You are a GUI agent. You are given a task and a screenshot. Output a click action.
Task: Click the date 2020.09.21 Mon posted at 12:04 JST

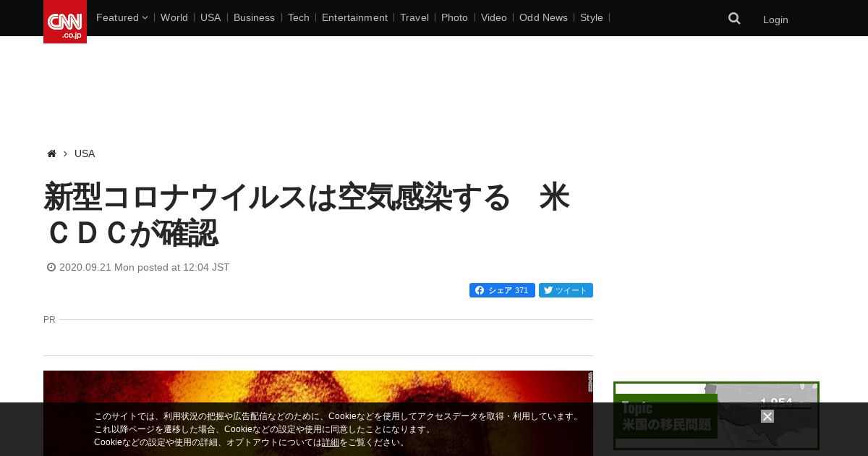(x=138, y=267)
